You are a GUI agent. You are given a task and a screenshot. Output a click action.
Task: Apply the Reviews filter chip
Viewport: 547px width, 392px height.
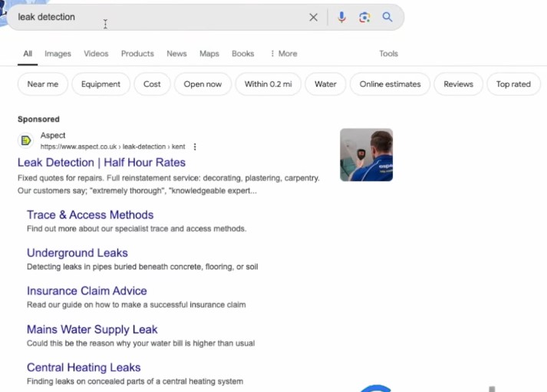tap(459, 84)
